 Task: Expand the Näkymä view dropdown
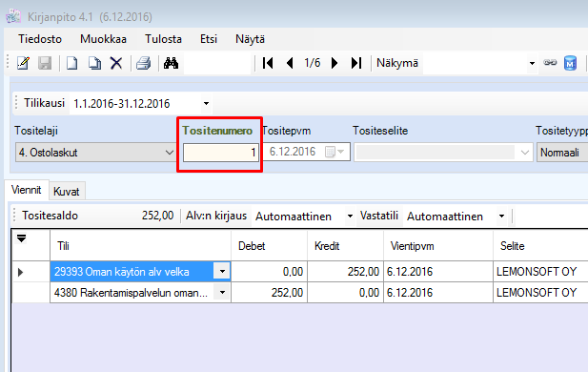tap(532, 63)
